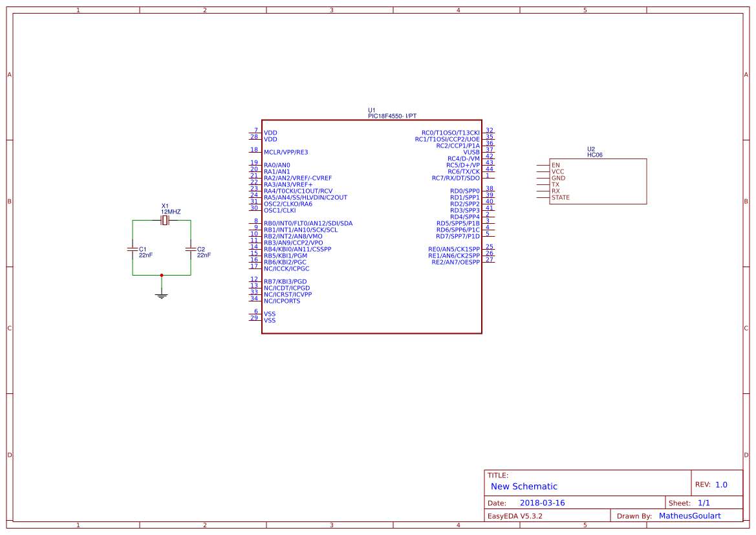Select the STATE pin on the HC06
756x535 pixels.
(560, 197)
